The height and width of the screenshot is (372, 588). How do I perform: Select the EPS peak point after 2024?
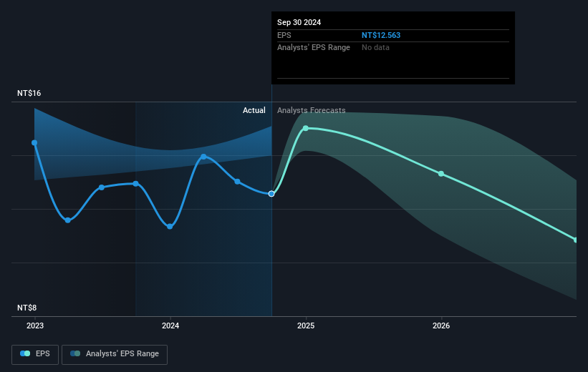[203, 157]
